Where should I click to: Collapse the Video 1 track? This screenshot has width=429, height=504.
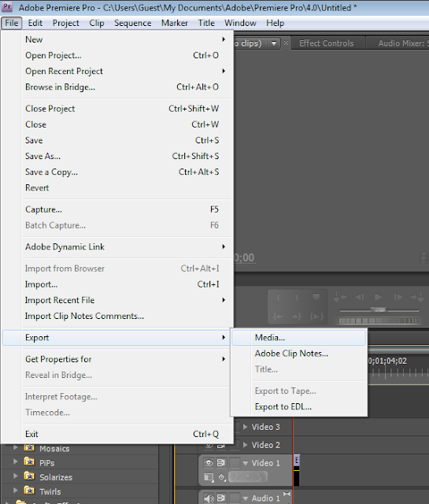pos(246,463)
